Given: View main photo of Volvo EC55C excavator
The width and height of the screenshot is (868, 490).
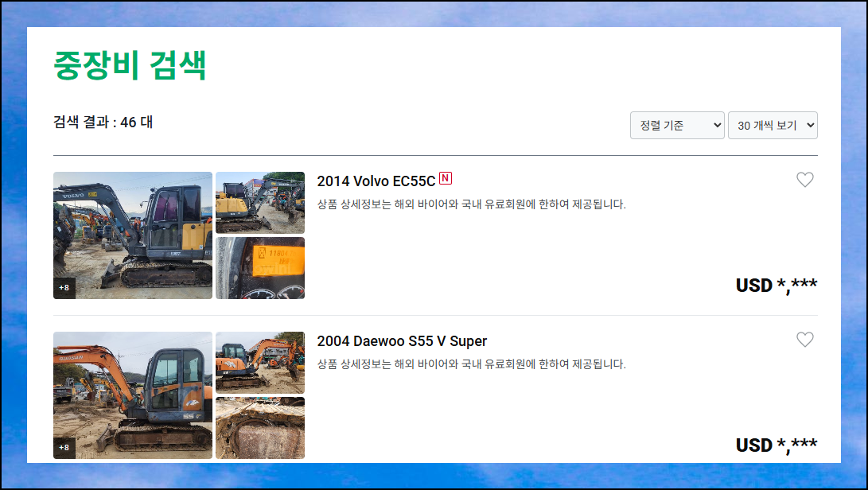Looking at the screenshot, I should click(x=133, y=235).
